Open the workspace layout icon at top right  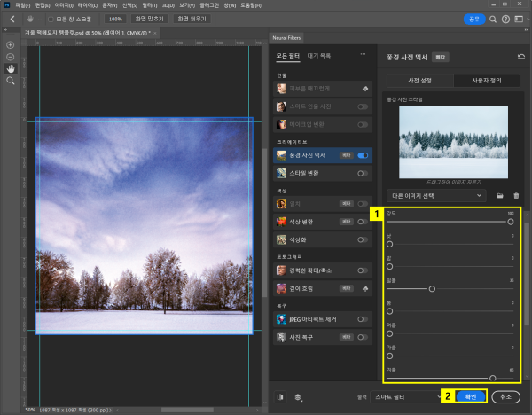click(519, 20)
